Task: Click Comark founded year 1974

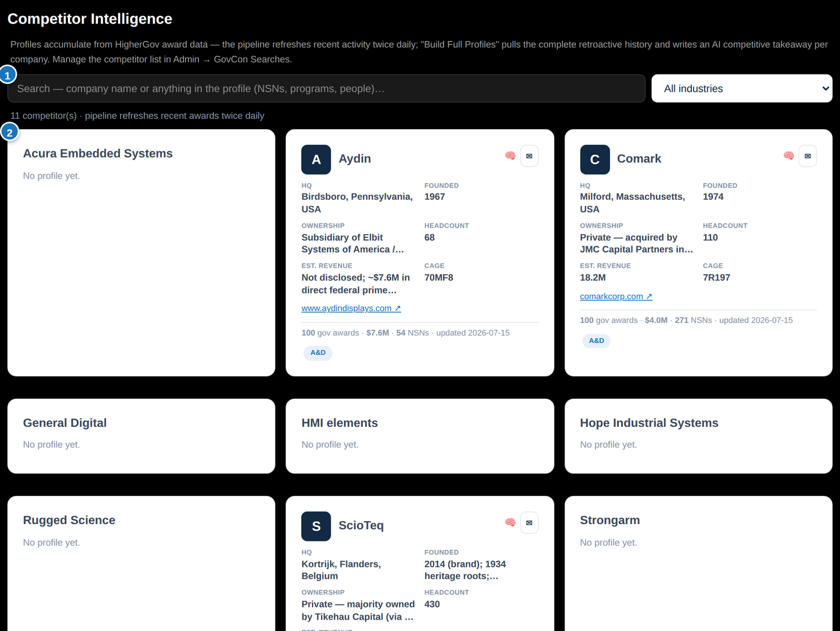Action: point(713,196)
